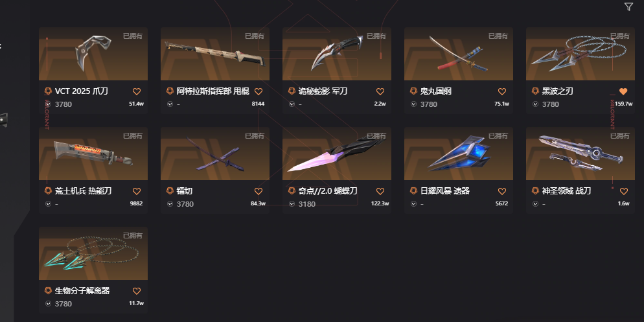Click the heart icon for 荒土机兵 热能刀
The height and width of the screenshot is (322, 644).
[137, 191]
